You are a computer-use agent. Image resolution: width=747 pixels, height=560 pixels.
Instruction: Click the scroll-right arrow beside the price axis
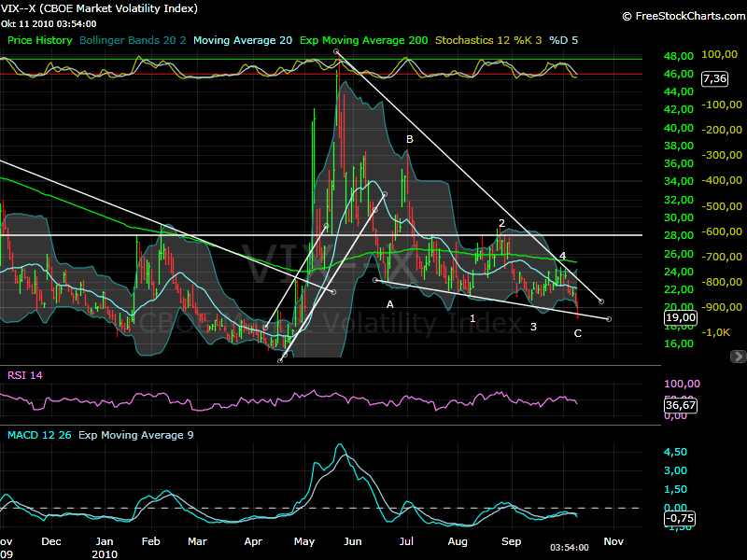[738, 357]
